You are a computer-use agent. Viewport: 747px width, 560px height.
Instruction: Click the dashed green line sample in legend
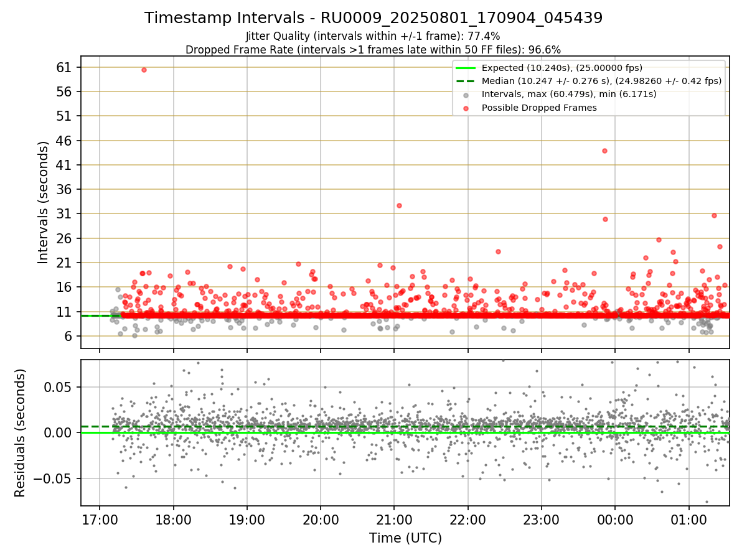(467, 82)
